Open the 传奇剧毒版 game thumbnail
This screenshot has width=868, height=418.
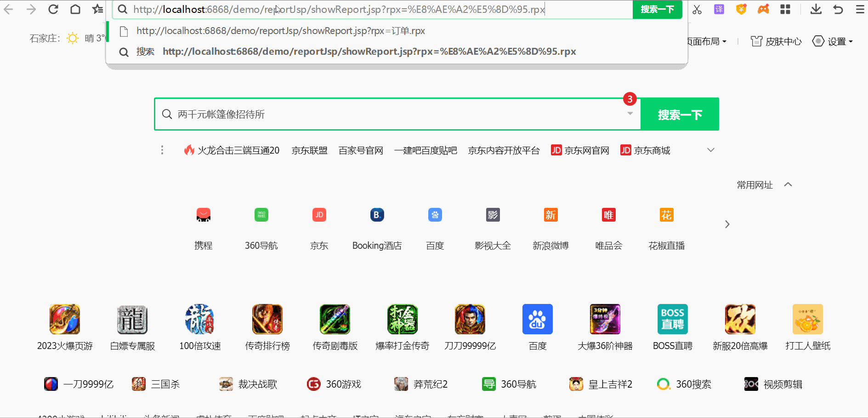(x=335, y=319)
